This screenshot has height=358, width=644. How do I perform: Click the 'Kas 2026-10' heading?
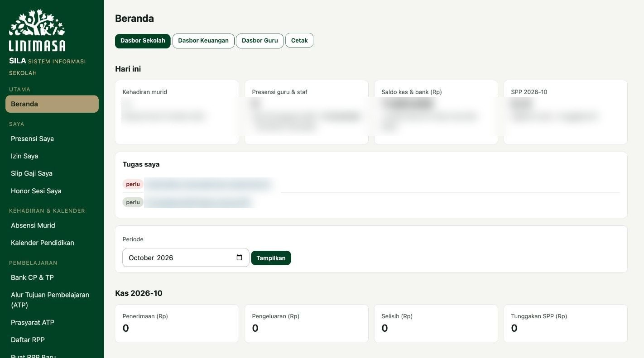139,293
